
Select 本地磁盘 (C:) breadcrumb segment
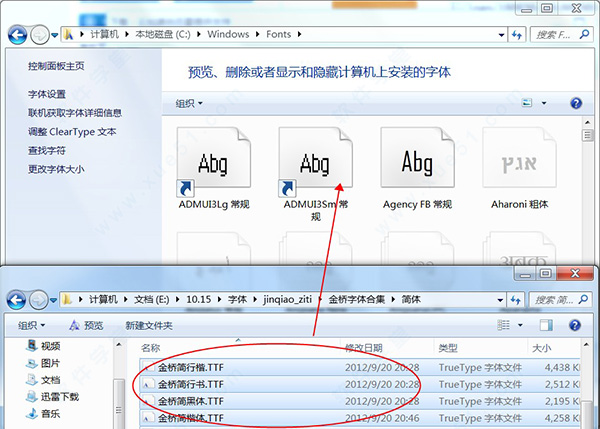tap(163, 34)
